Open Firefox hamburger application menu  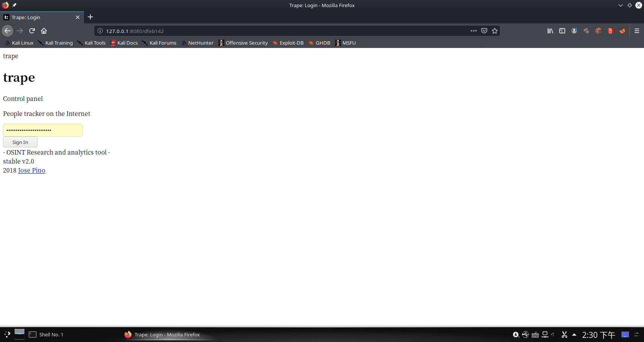(x=637, y=31)
